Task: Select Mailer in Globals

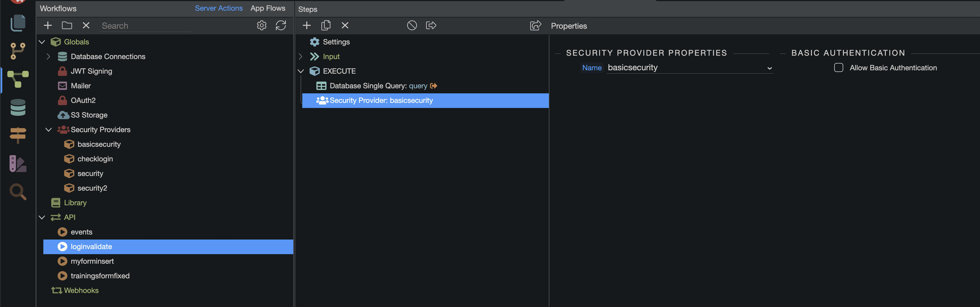Action: (81, 86)
